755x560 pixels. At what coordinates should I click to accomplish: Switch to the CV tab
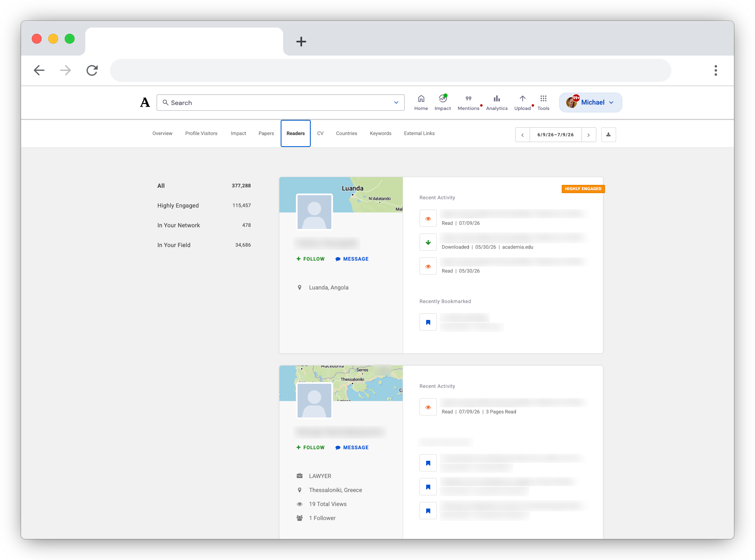(x=320, y=133)
